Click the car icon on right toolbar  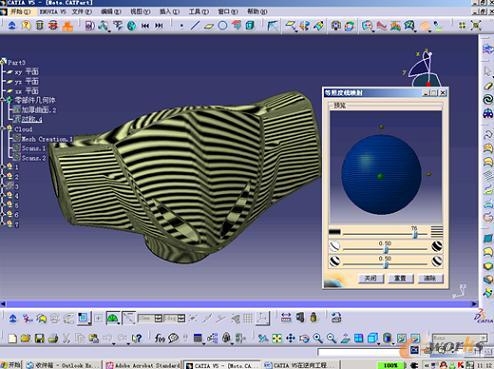tap(488, 113)
